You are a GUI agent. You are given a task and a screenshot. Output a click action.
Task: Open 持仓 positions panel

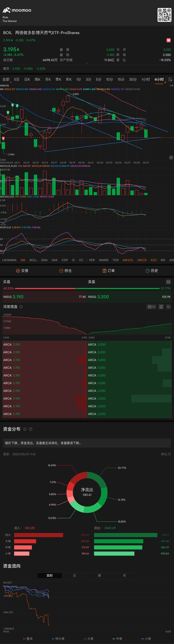click(x=65, y=271)
